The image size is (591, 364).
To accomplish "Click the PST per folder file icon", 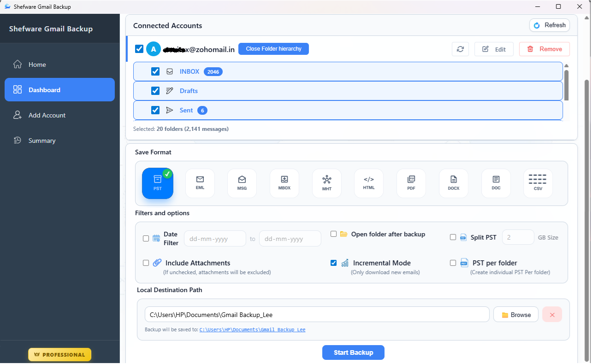I will (465, 263).
